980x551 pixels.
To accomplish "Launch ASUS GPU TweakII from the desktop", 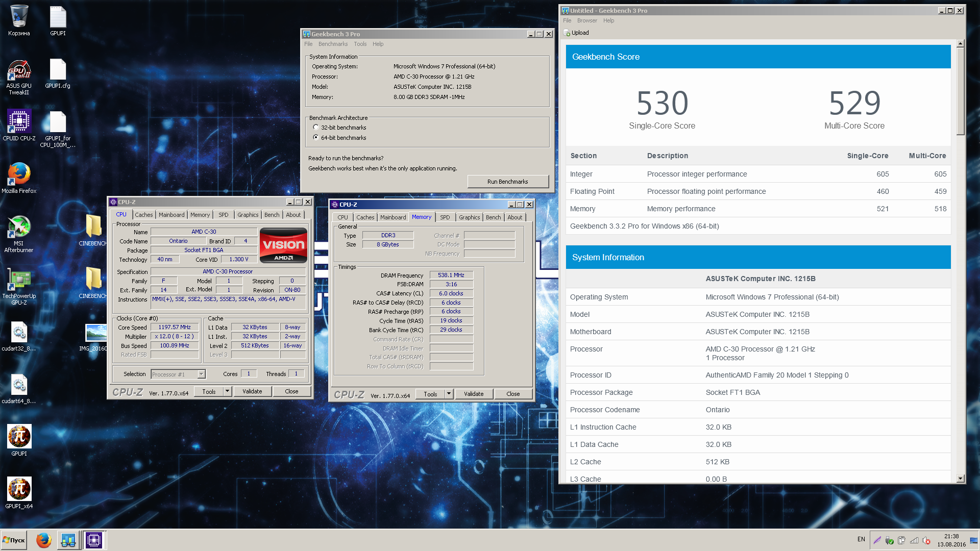I will (19, 77).
